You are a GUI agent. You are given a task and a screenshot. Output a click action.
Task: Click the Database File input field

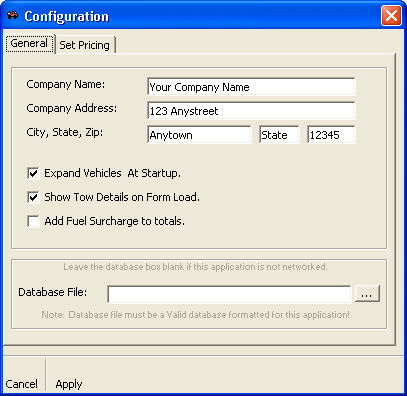pyautogui.click(x=229, y=294)
